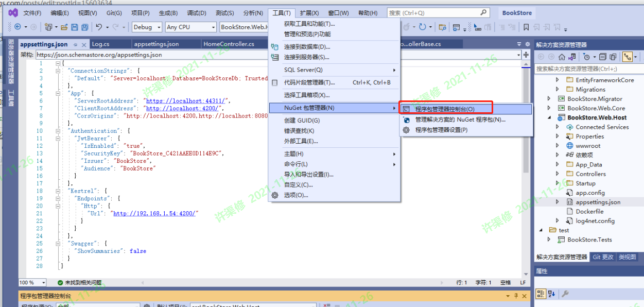Toggle the track active item button

coord(628,57)
